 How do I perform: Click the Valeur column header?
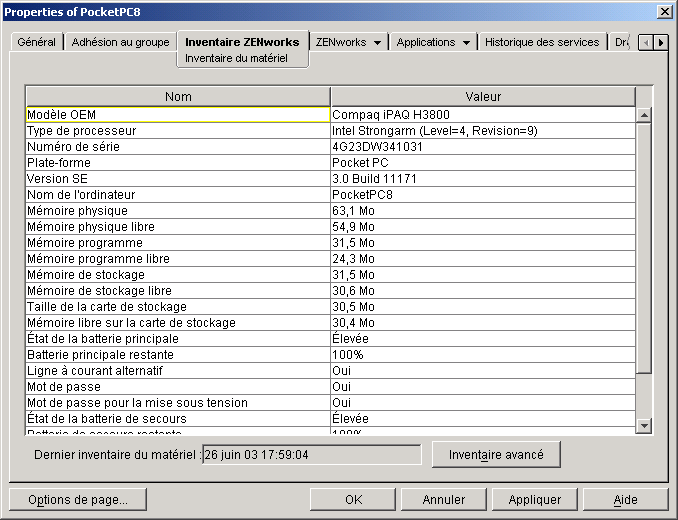tap(483, 96)
